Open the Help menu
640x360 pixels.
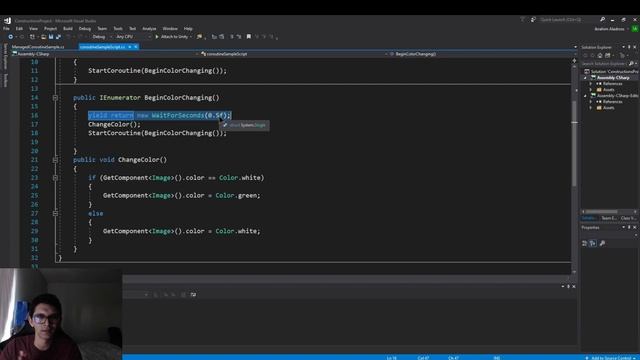tap(188, 29)
